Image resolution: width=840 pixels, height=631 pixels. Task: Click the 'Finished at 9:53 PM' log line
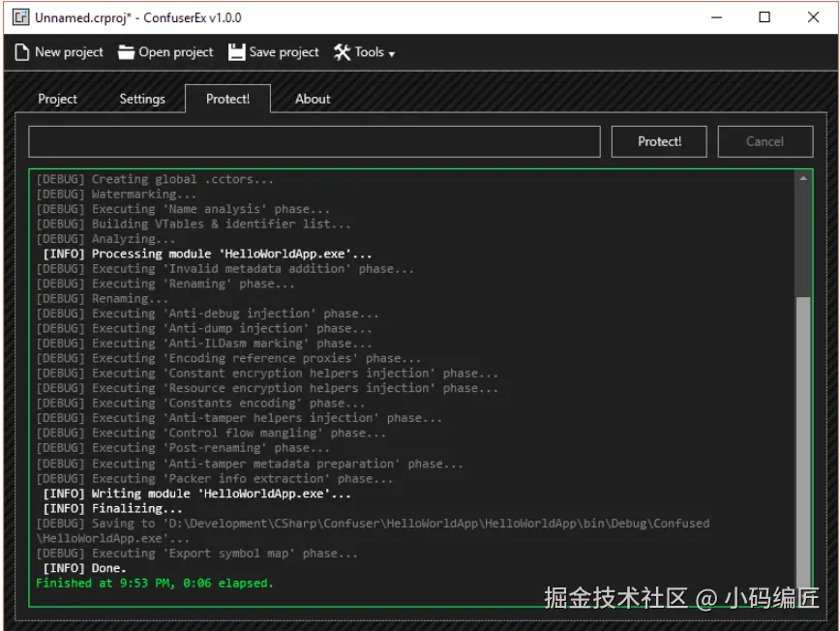click(155, 583)
